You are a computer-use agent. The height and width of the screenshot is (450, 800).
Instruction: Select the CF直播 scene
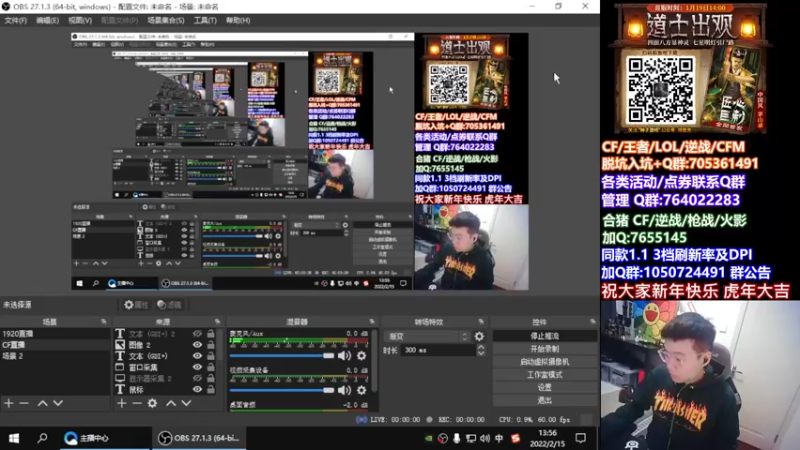55,345
